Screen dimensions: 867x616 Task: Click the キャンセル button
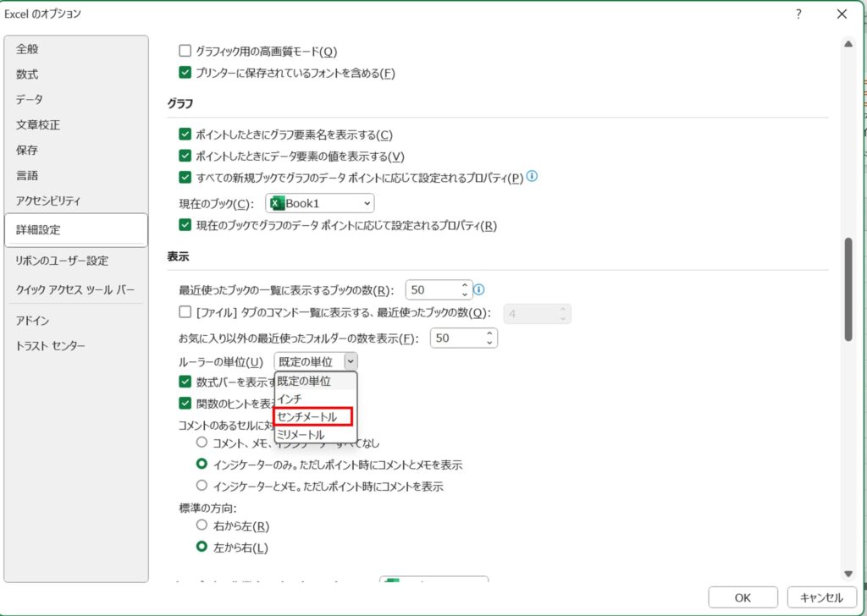pos(821,597)
